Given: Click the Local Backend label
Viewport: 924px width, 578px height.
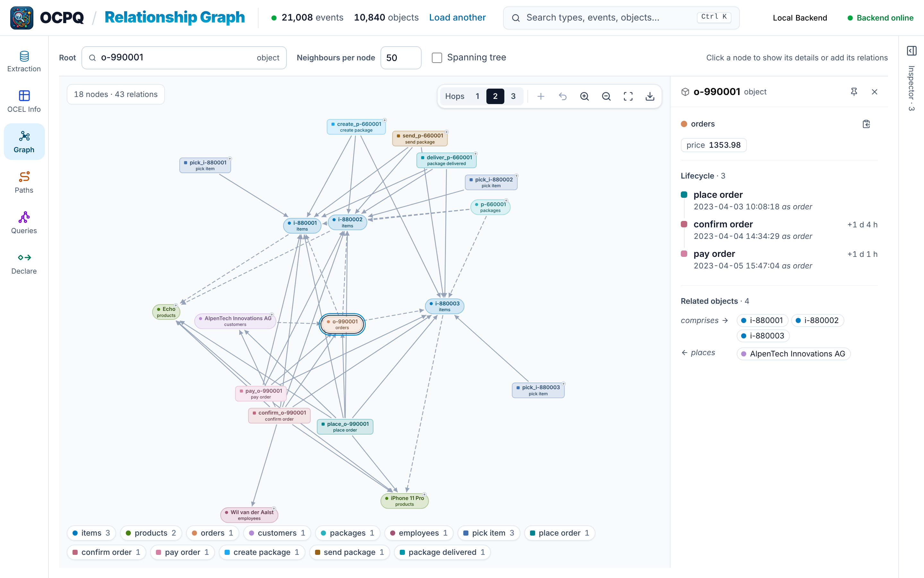Looking at the screenshot, I should click(800, 18).
